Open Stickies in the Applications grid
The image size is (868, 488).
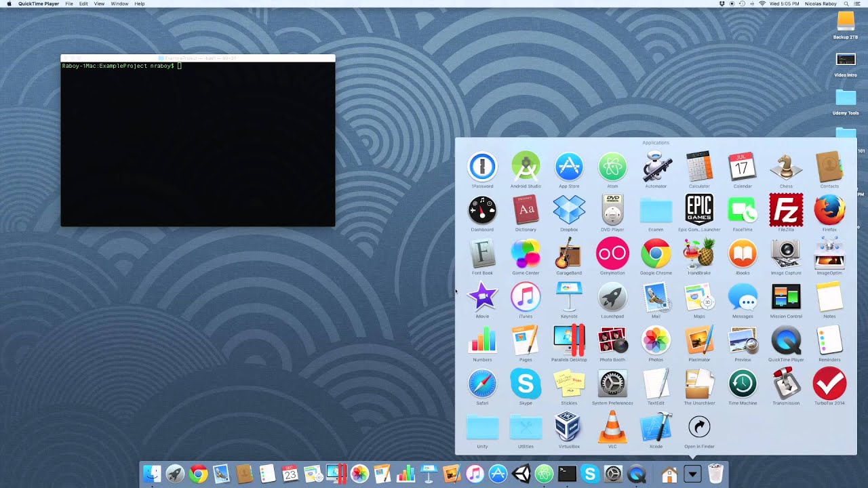(x=569, y=384)
